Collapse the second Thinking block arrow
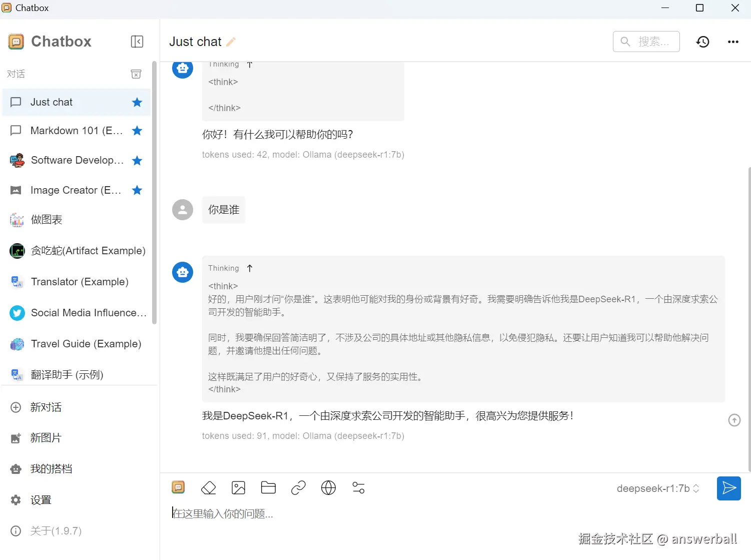Screen dimensions: 751x560 pos(250,268)
